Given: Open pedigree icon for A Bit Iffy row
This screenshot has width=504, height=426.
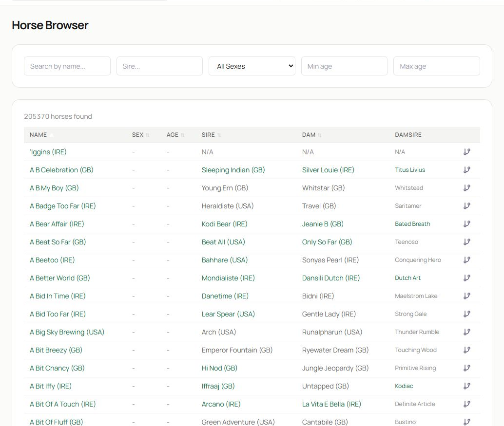Looking at the screenshot, I should pyautogui.click(x=467, y=386).
